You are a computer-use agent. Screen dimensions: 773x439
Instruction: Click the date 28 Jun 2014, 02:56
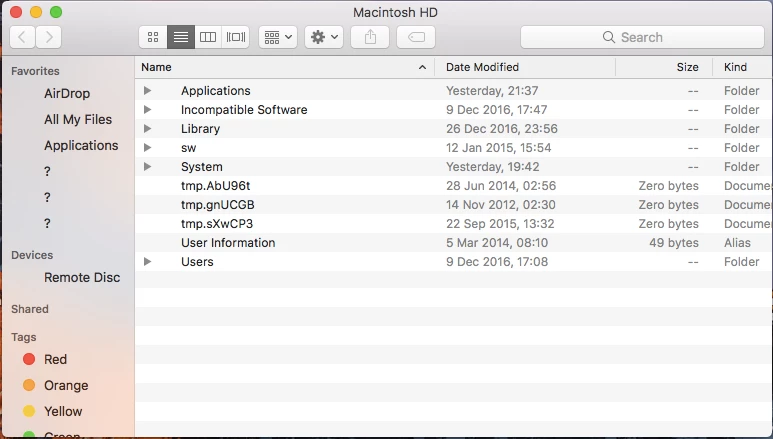tap(501, 186)
